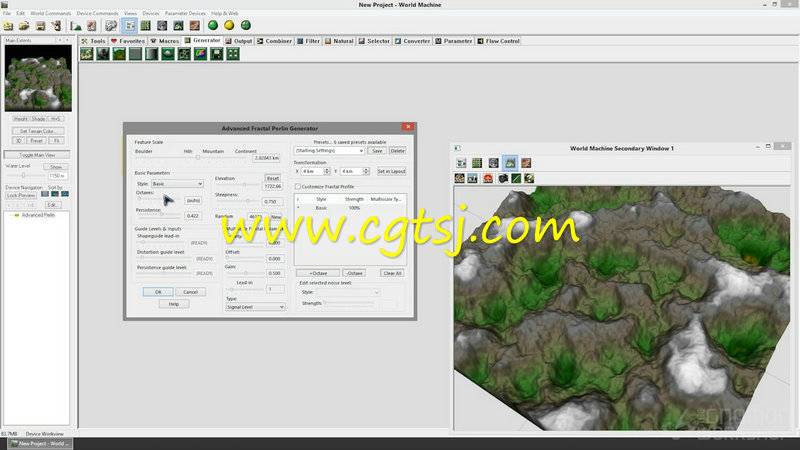800x450 pixels.
Task: Open the noise level Style dropdown
Action: tap(347, 292)
